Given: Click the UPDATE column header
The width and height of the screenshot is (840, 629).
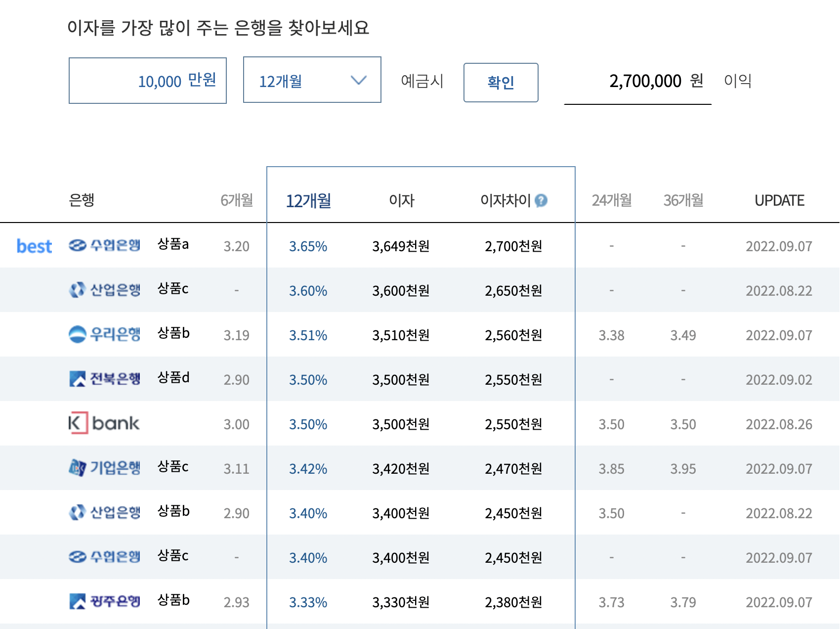Looking at the screenshot, I should 779,200.
